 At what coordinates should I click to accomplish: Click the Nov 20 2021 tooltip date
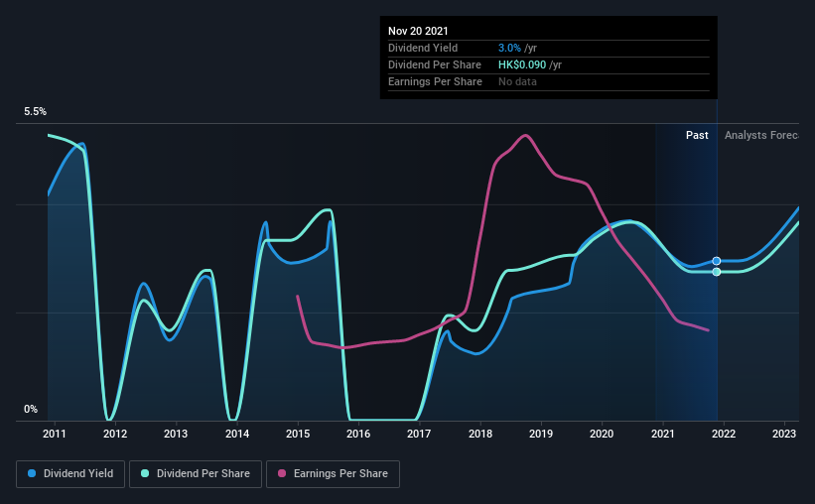point(418,31)
